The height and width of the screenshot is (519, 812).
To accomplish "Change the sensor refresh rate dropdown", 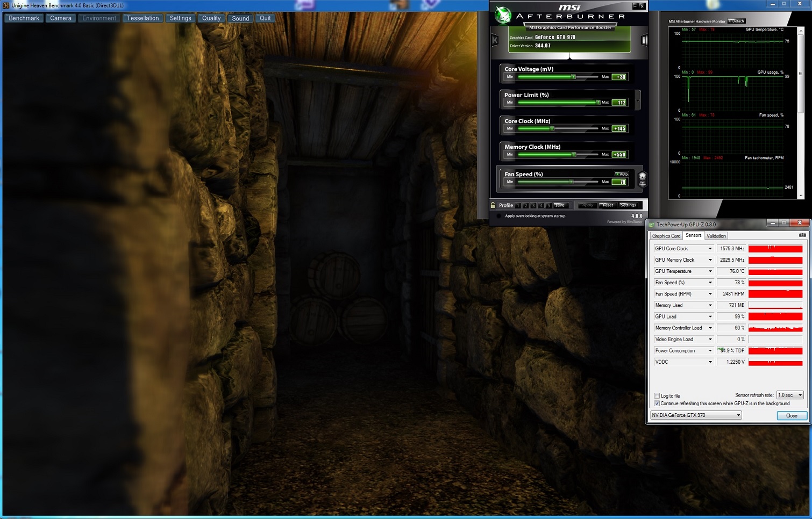I will click(790, 395).
